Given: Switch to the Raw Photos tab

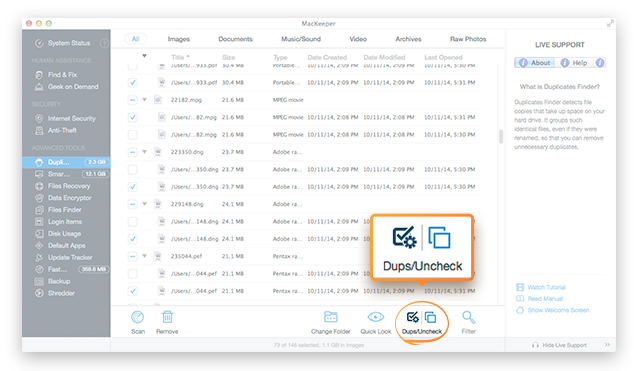Looking at the screenshot, I should (x=468, y=39).
